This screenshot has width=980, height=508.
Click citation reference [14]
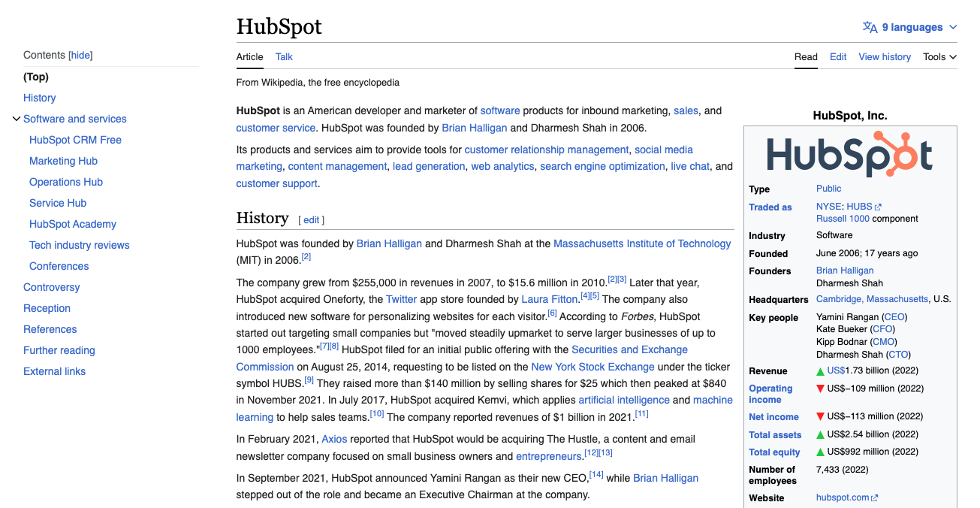click(596, 474)
